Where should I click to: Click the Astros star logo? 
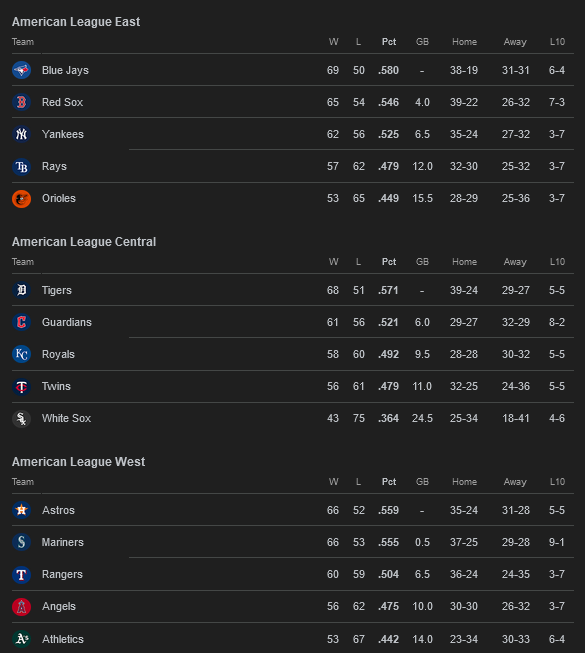pyautogui.click(x=22, y=510)
